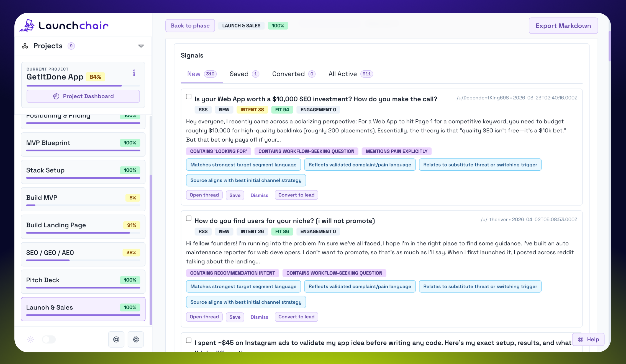626x364 pixels.
Task: Click the Export Markdown button
Action: pyautogui.click(x=563, y=25)
